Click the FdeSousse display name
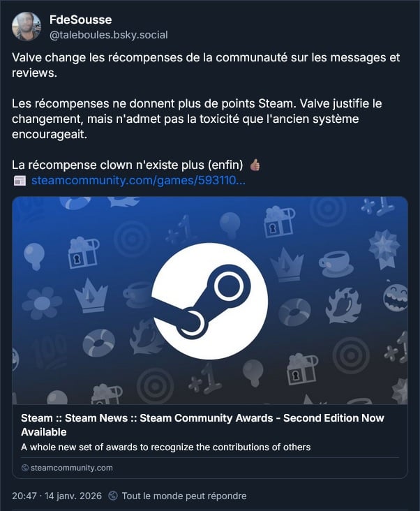The image size is (420, 511). (80, 20)
